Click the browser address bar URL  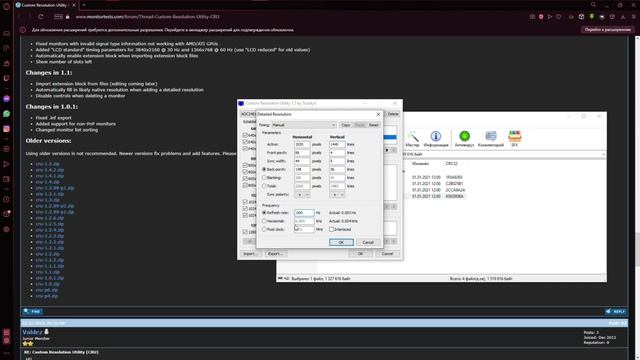[x=147, y=17]
